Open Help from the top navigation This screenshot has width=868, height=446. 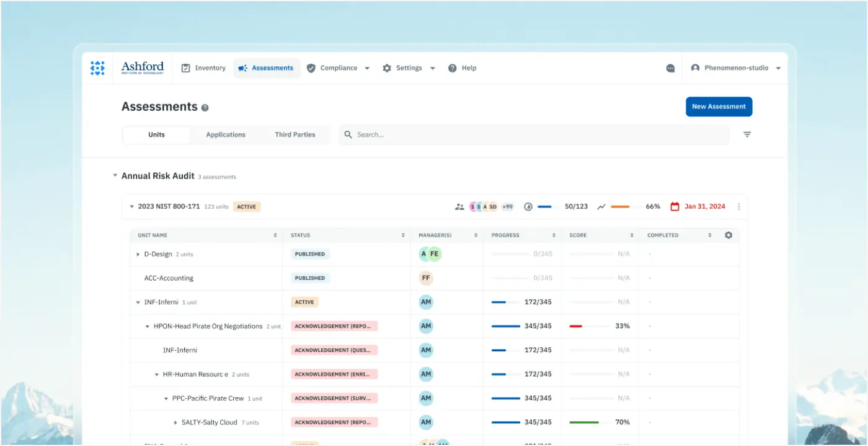pyautogui.click(x=463, y=68)
